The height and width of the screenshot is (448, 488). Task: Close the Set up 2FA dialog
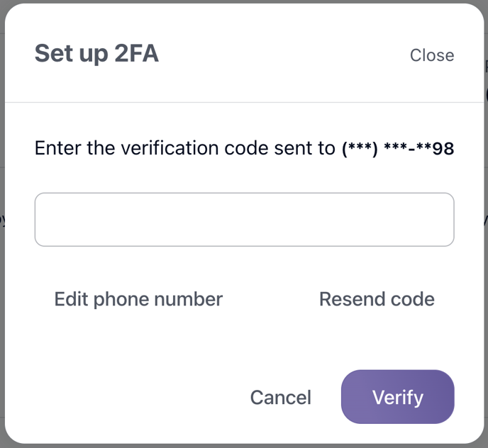[x=431, y=55]
